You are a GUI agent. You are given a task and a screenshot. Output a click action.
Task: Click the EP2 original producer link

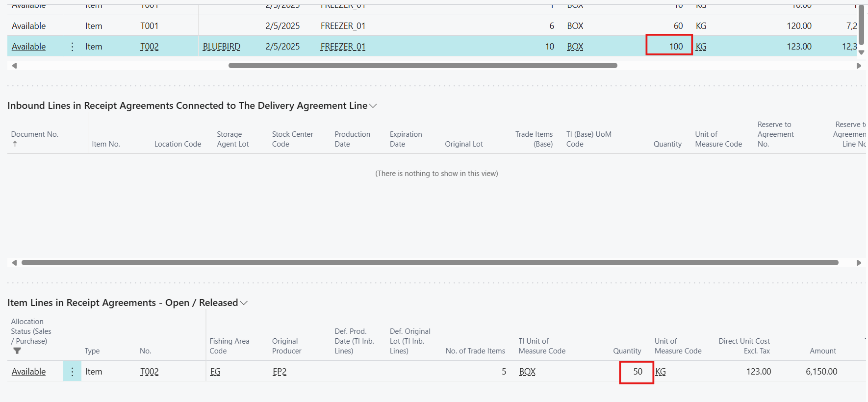tap(279, 372)
